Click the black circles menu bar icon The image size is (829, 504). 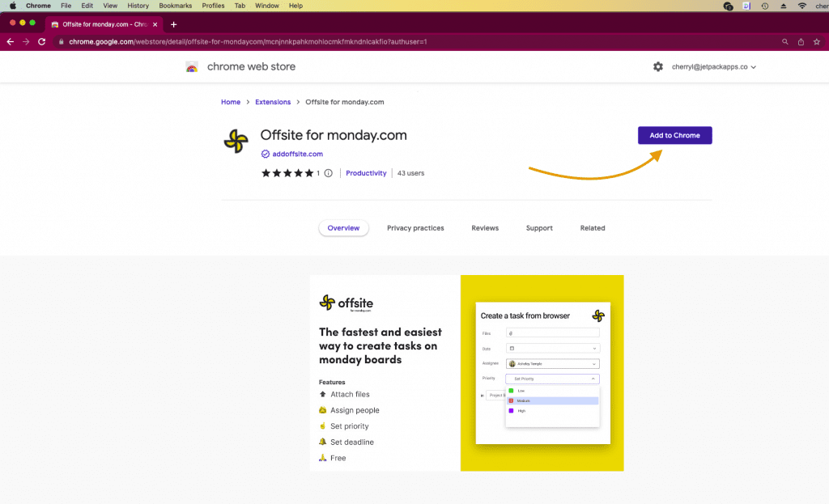728,6
